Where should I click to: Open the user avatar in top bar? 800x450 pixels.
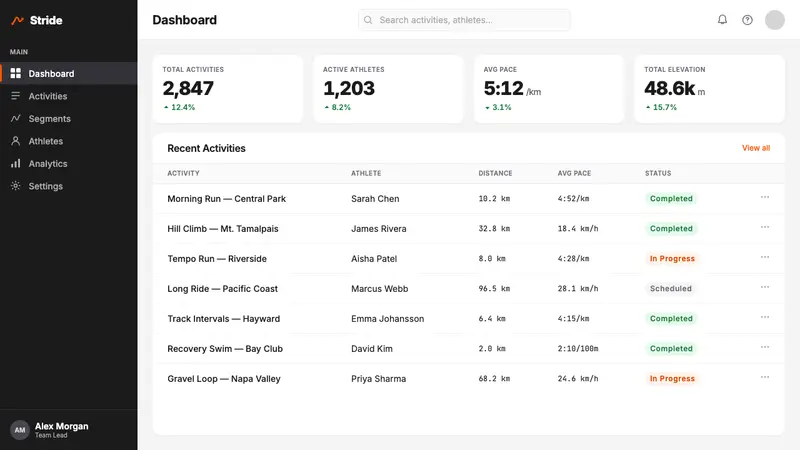click(774, 20)
